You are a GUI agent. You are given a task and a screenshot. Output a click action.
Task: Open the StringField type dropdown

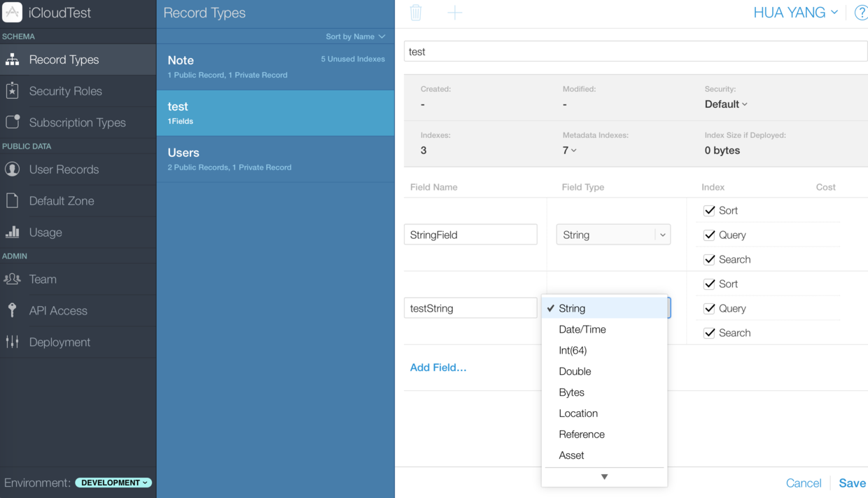coord(613,235)
